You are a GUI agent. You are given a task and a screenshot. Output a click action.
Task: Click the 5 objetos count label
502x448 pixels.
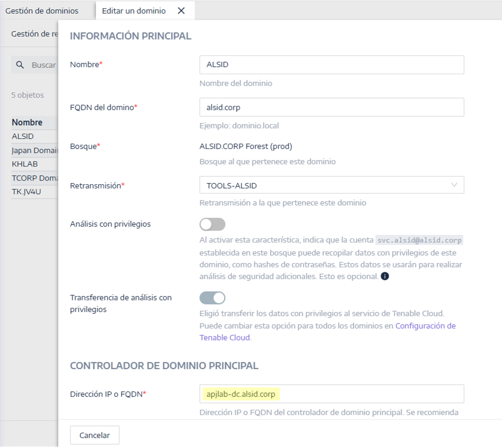tap(27, 95)
